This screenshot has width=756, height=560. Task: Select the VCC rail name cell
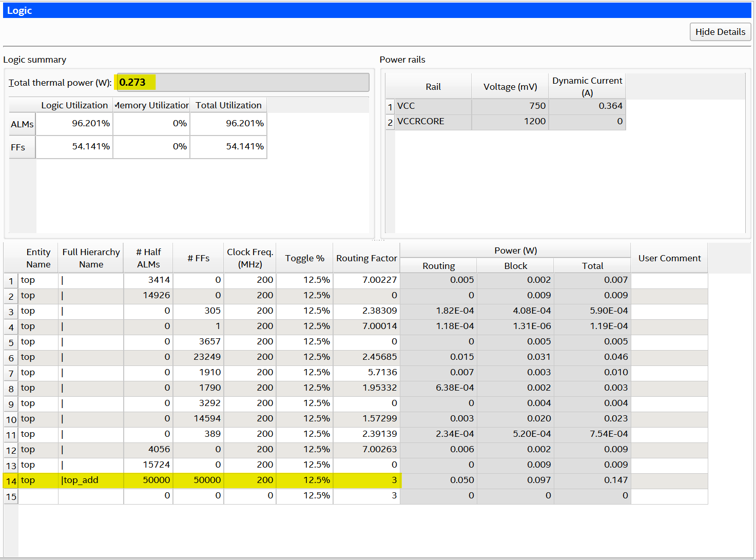[x=433, y=106]
